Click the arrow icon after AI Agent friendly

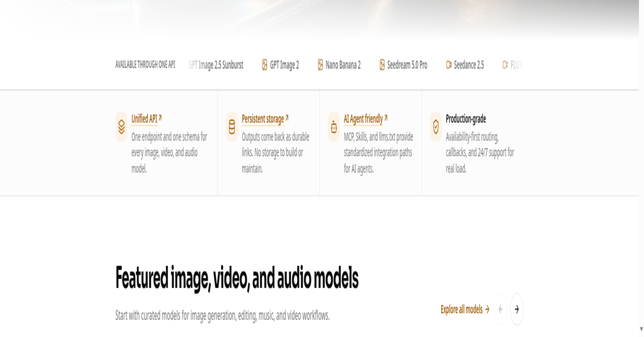385,117
